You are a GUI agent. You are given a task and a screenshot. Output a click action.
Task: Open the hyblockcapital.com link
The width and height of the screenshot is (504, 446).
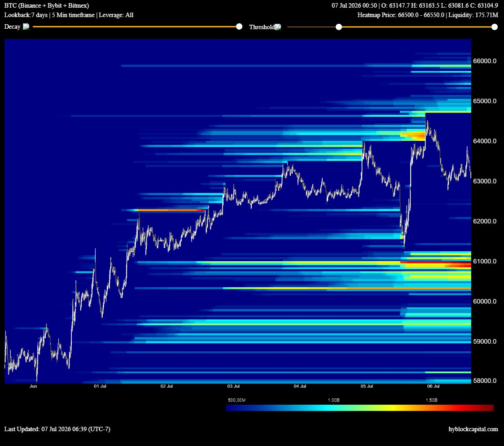click(473, 429)
